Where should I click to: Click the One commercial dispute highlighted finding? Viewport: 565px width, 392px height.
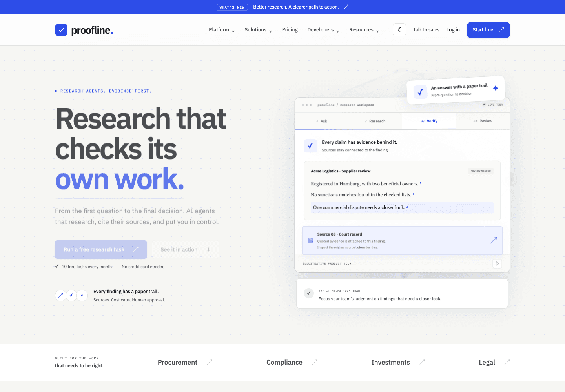point(402,207)
